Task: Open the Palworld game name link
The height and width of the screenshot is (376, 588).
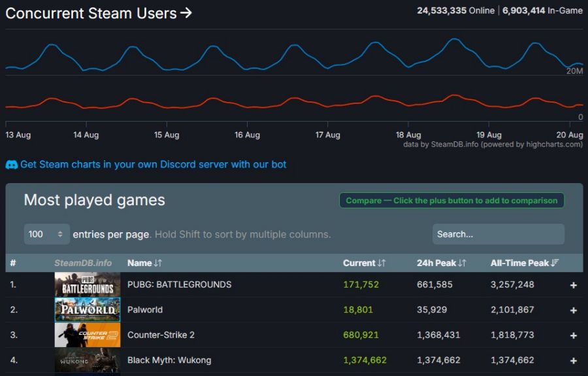Action: click(x=145, y=309)
